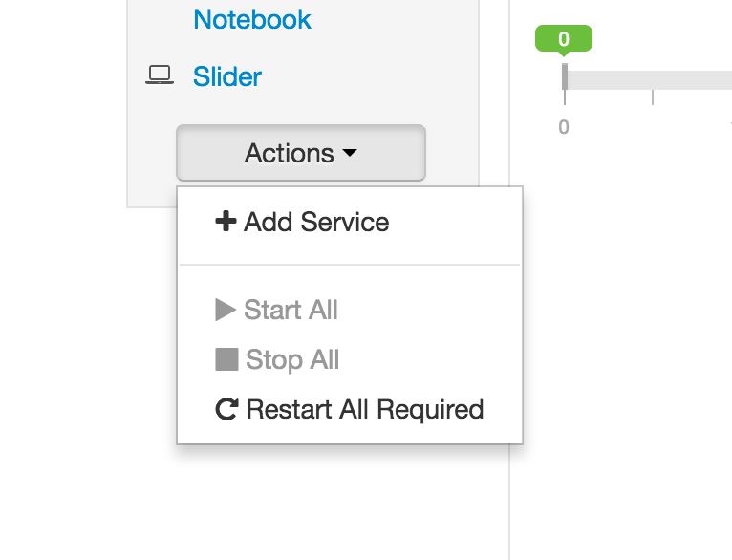The width and height of the screenshot is (732, 560).
Task: Click the 0 tick label below slider
Action: pyautogui.click(x=564, y=127)
